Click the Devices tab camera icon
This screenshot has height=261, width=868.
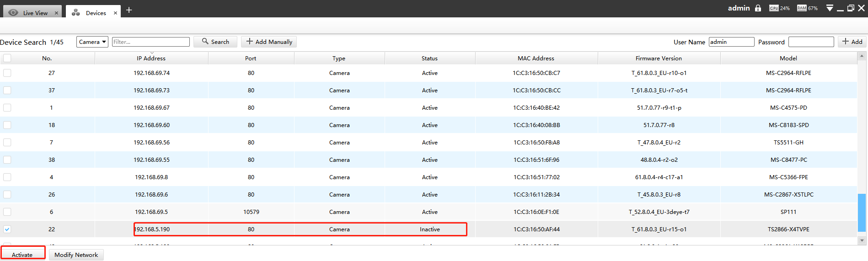76,13
